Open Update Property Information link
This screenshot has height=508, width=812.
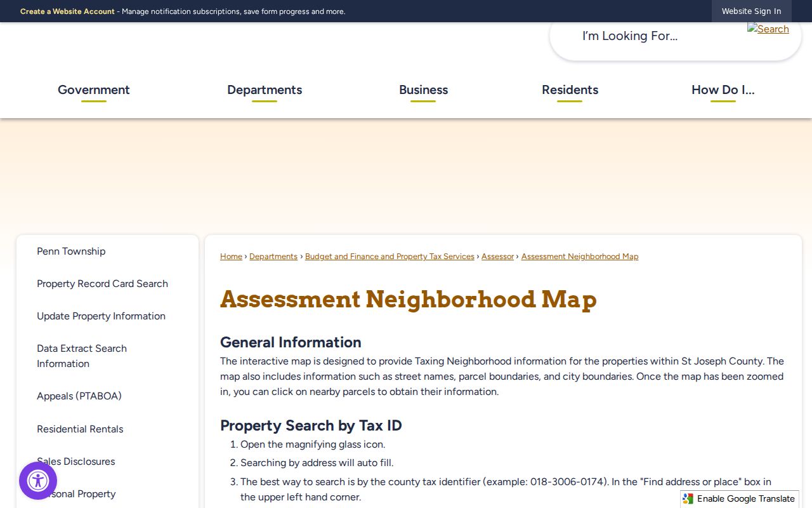click(101, 316)
